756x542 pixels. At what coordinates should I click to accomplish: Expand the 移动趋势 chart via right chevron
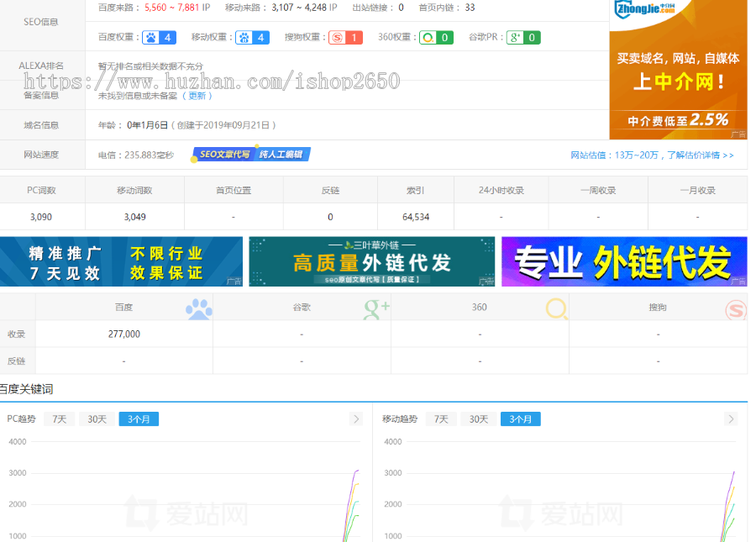tap(729, 418)
